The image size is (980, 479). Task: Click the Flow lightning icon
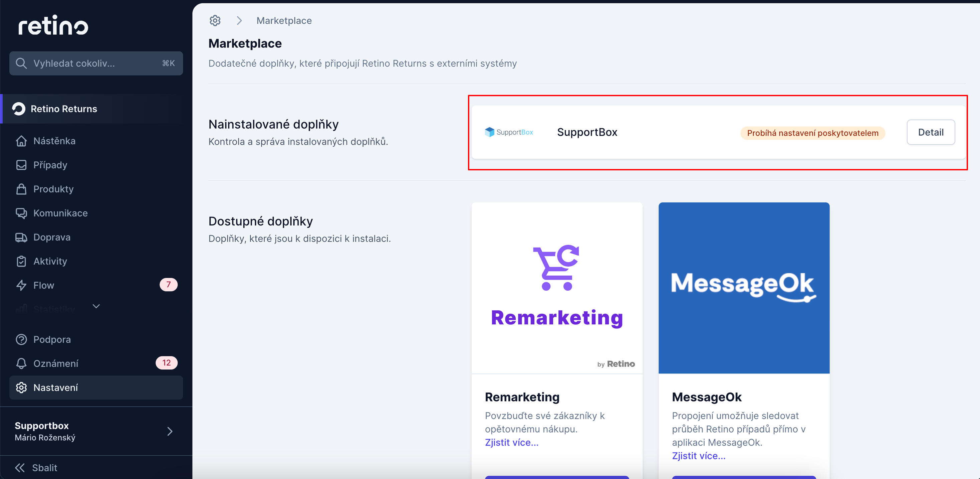[21, 285]
